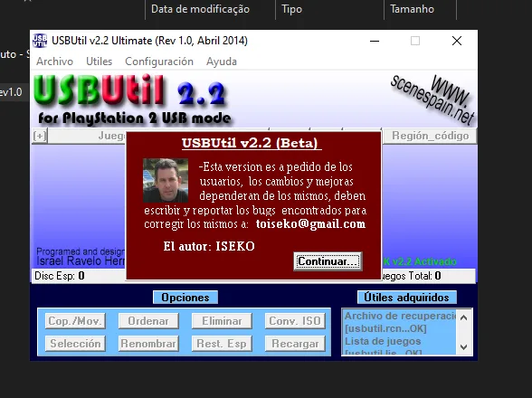Click the 'El autor: ISEKO' text
The height and width of the screenshot is (398, 532).
[209, 246]
